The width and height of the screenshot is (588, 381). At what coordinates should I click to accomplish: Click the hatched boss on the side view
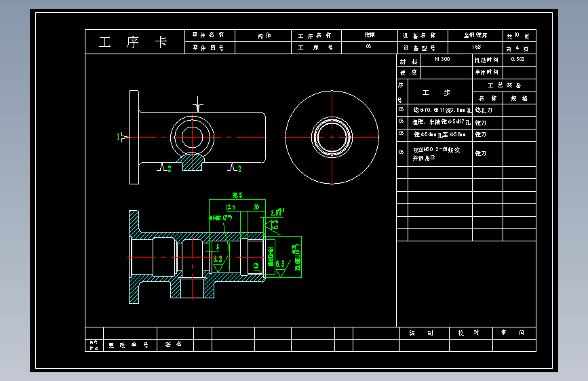193,162
